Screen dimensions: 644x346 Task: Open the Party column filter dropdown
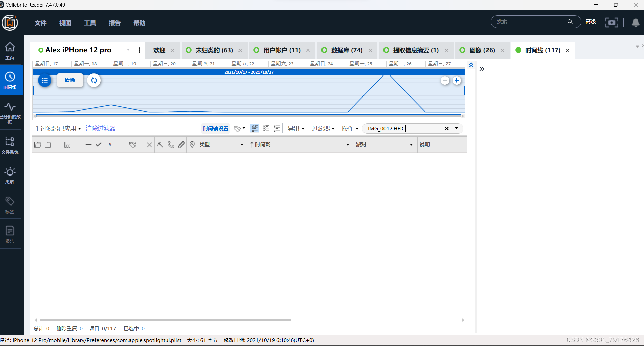click(411, 145)
